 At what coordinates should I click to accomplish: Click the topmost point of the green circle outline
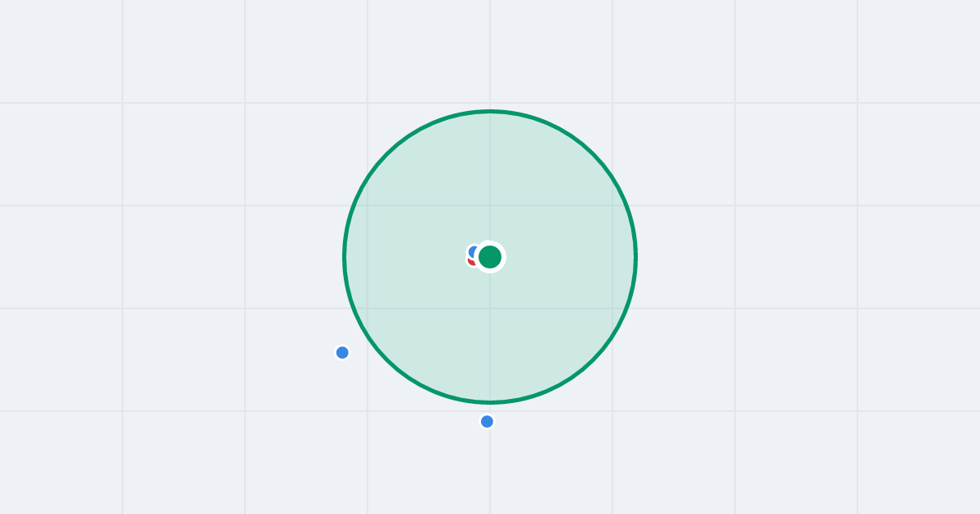(490, 111)
